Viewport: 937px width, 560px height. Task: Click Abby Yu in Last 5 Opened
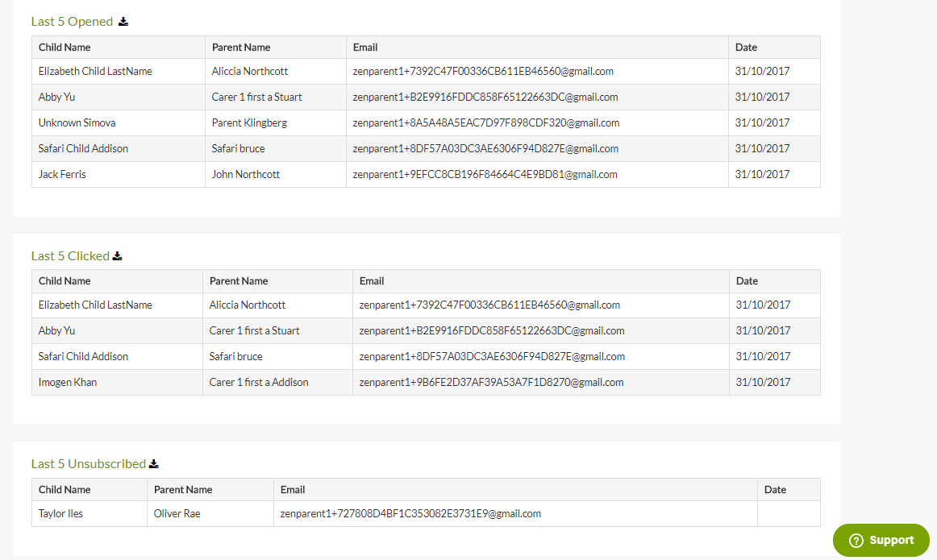(56, 97)
